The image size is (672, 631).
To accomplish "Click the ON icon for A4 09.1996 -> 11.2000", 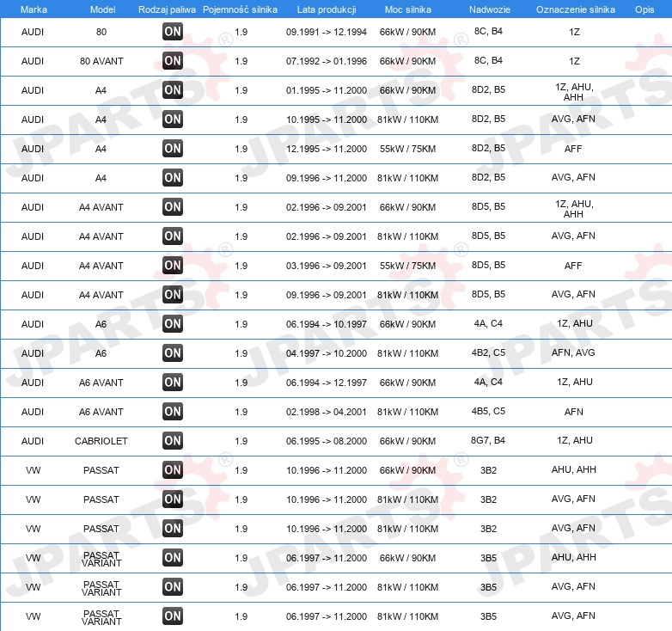I will tap(173, 177).
